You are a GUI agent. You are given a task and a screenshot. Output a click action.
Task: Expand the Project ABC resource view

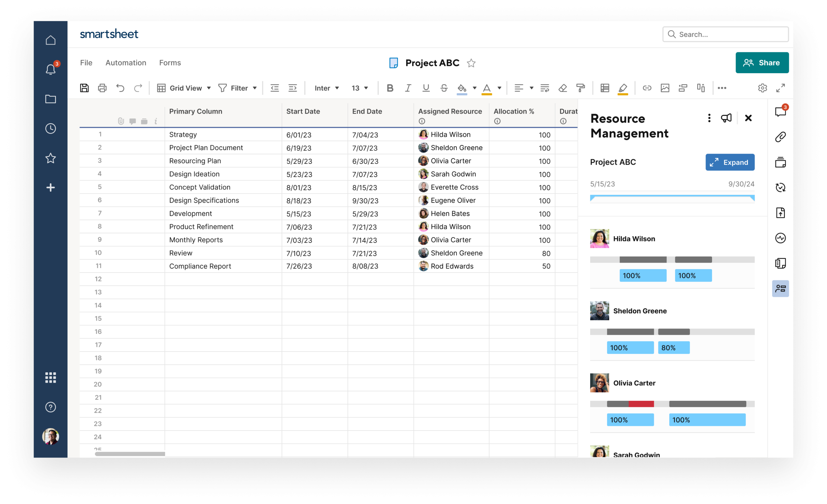coord(730,162)
